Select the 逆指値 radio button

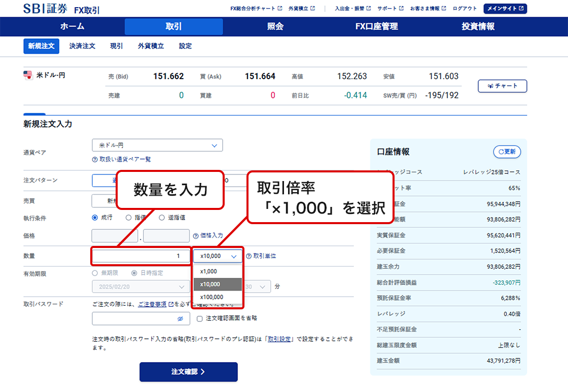click(x=162, y=218)
